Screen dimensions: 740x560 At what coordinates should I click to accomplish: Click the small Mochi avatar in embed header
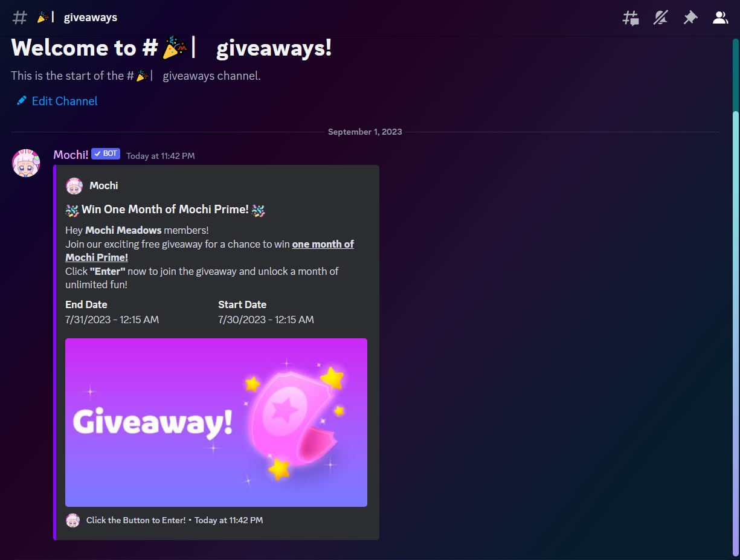(x=74, y=185)
